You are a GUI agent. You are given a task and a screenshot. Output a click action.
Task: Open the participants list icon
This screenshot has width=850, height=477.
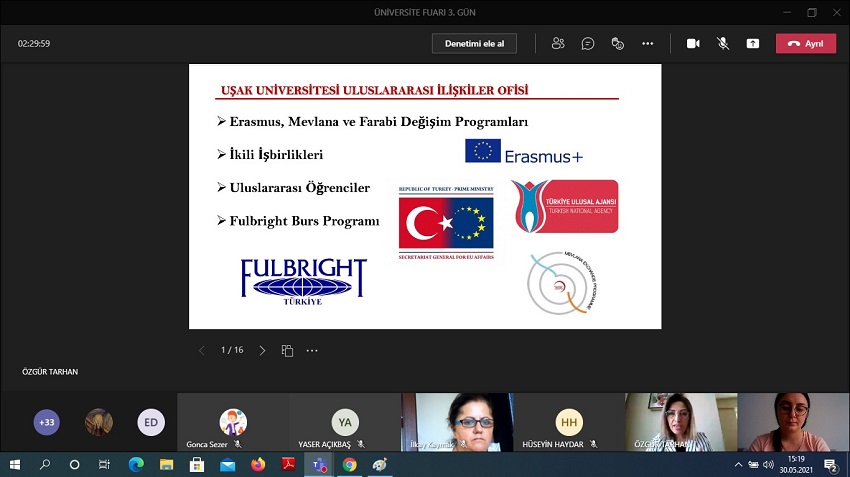point(558,43)
